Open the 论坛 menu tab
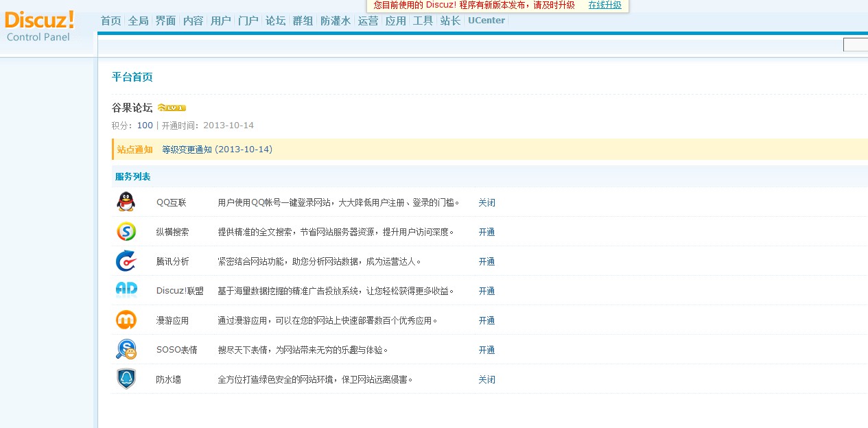868x428 pixels. pos(275,21)
